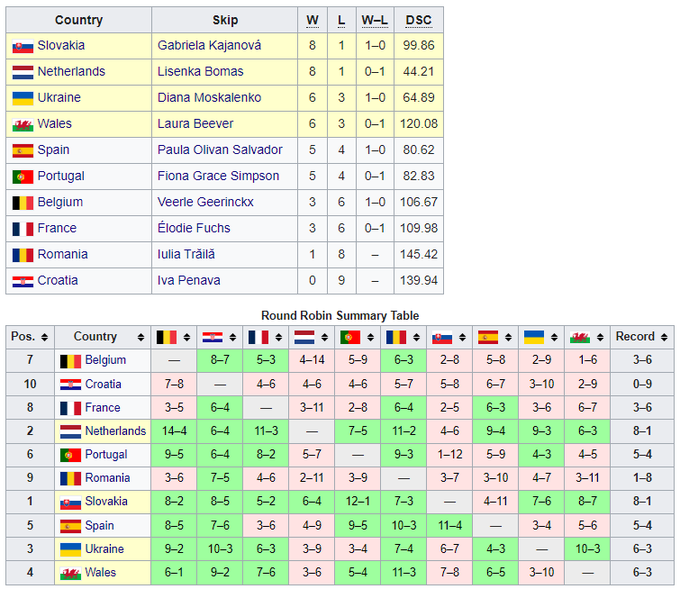Click skip name Gabriela Kajanová
The image size is (680, 589).
(x=207, y=46)
